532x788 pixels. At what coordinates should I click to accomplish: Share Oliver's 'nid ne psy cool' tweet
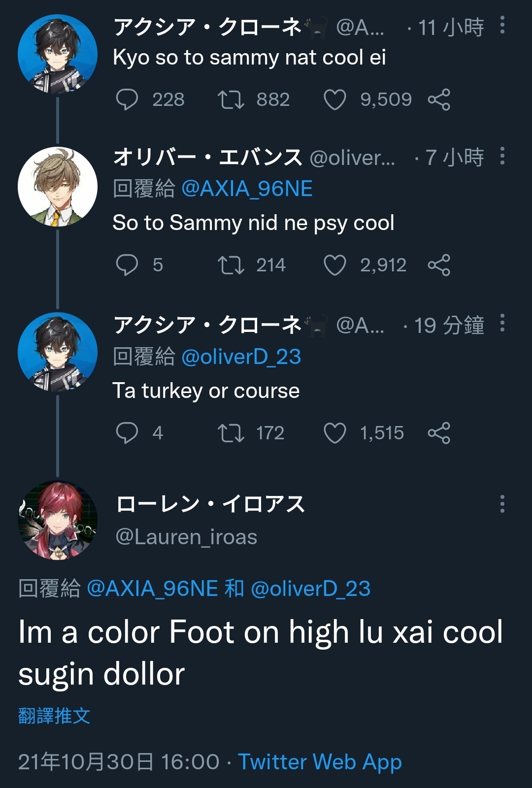click(439, 265)
